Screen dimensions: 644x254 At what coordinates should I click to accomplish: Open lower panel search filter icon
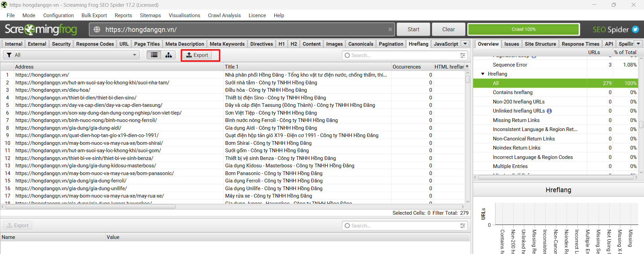[x=463, y=226]
